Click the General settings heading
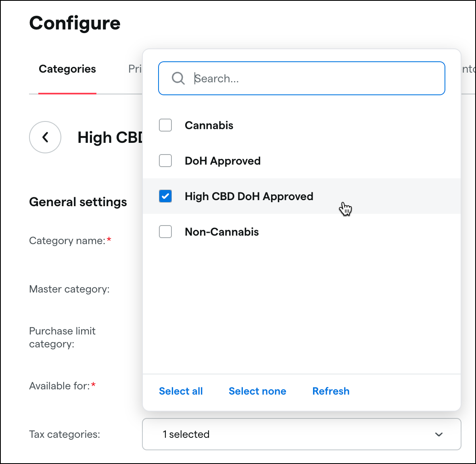 pos(78,202)
